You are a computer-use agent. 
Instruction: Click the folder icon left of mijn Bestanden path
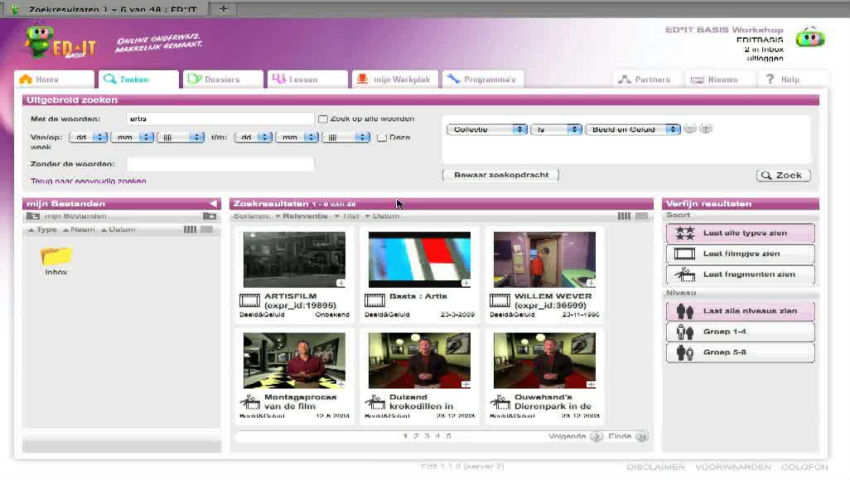click(x=33, y=216)
